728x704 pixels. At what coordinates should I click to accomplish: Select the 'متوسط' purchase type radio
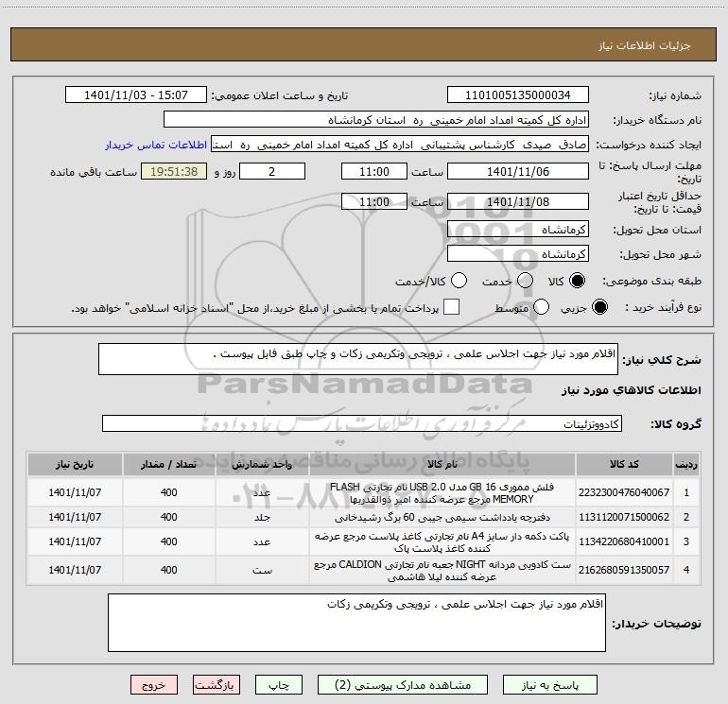(541, 307)
